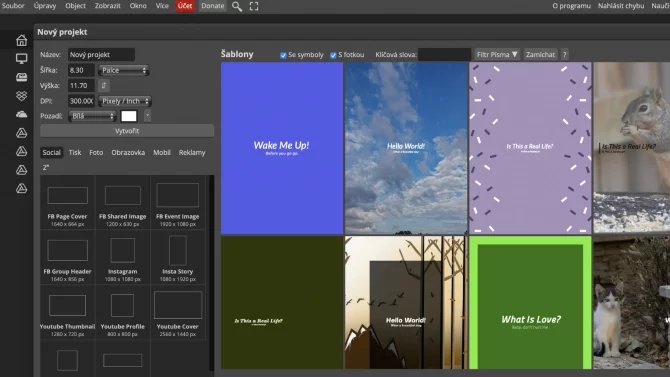
Task: Switch to the Tisk preset tab
Action: [75, 153]
